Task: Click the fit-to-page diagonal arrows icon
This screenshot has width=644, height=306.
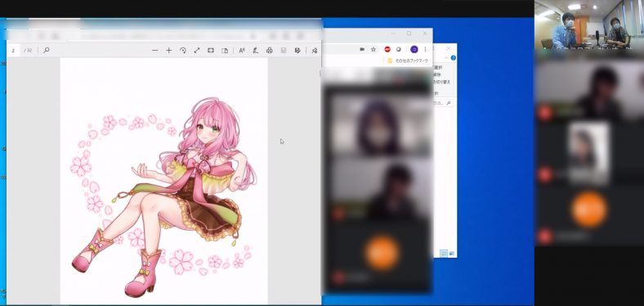Action: point(197,50)
